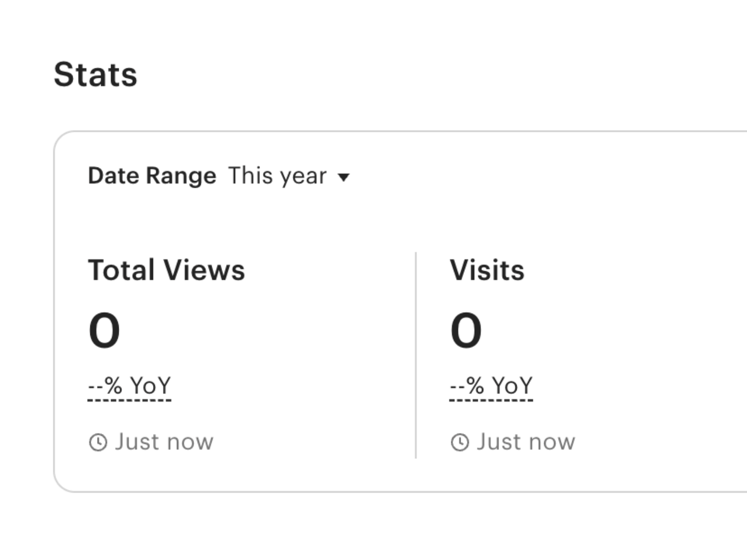
Task: Select the Visits count of 0
Action: click(x=466, y=330)
